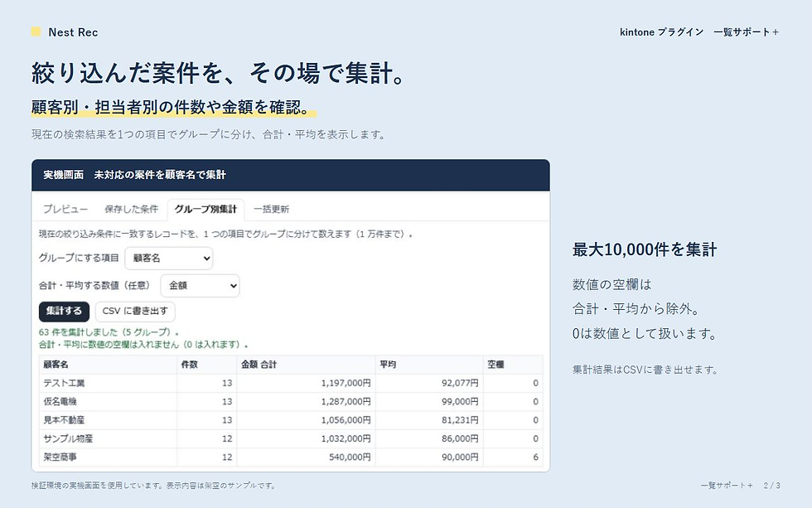Select the 見本不動産 row name

pyautogui.click(x=65, y=420)
